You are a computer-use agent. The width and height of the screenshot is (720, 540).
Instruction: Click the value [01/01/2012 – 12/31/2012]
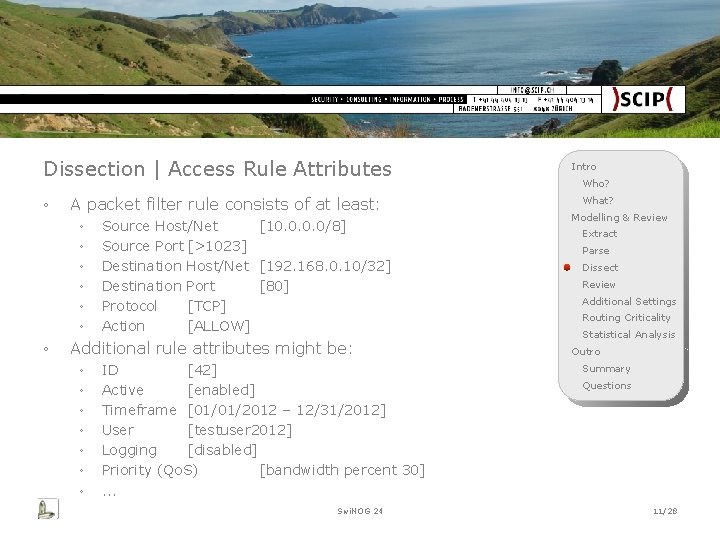click(287, 410)
